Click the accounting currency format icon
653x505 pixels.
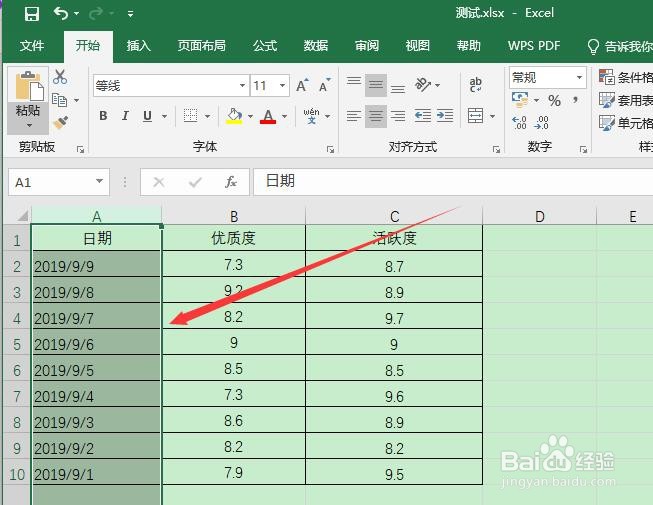[x=520, y=100]
